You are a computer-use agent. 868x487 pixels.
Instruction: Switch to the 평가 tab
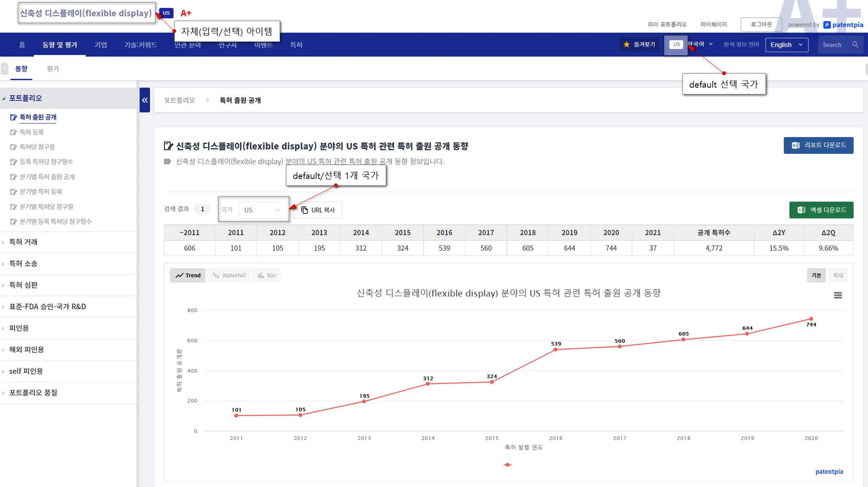pos(53,69)
